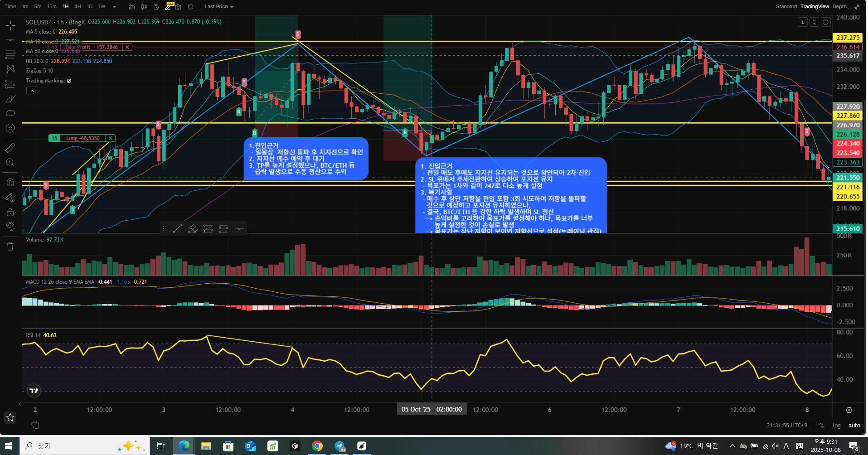Open the Indicators chart icon
The width and height of the screenshot is (868, 455).
132,7
